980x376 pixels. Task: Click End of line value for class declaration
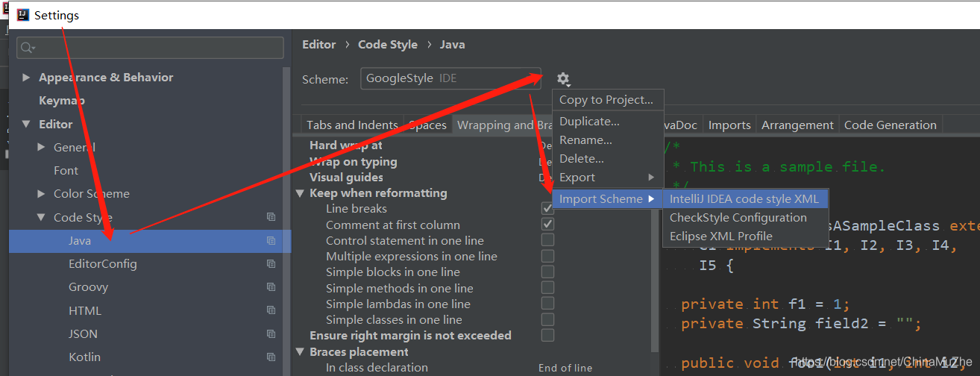(565, 368)
